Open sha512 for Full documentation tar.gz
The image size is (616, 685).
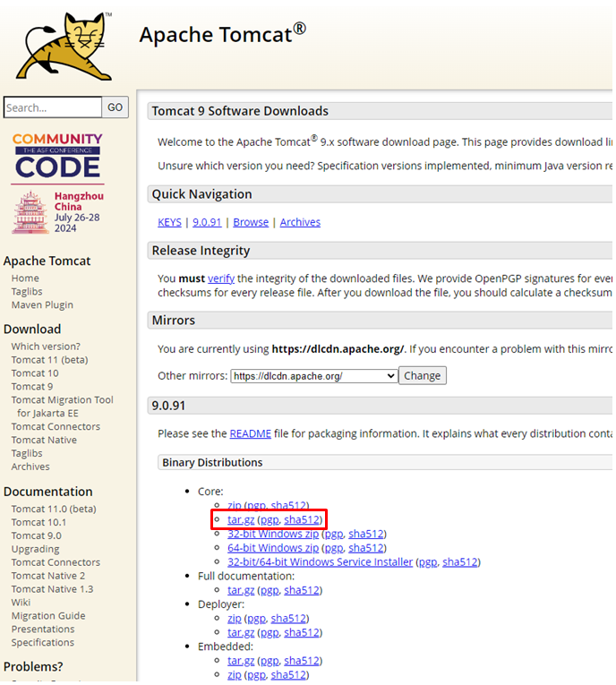(302, 590)
